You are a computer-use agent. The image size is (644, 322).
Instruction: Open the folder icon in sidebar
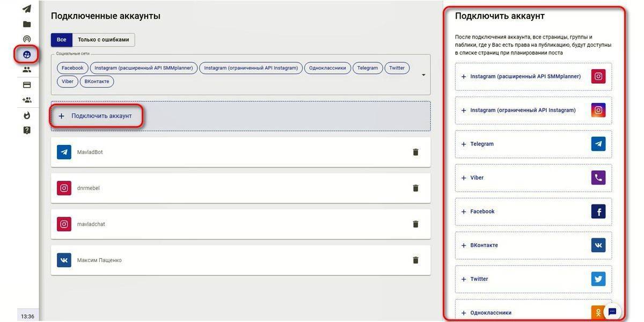coord(27,24)
